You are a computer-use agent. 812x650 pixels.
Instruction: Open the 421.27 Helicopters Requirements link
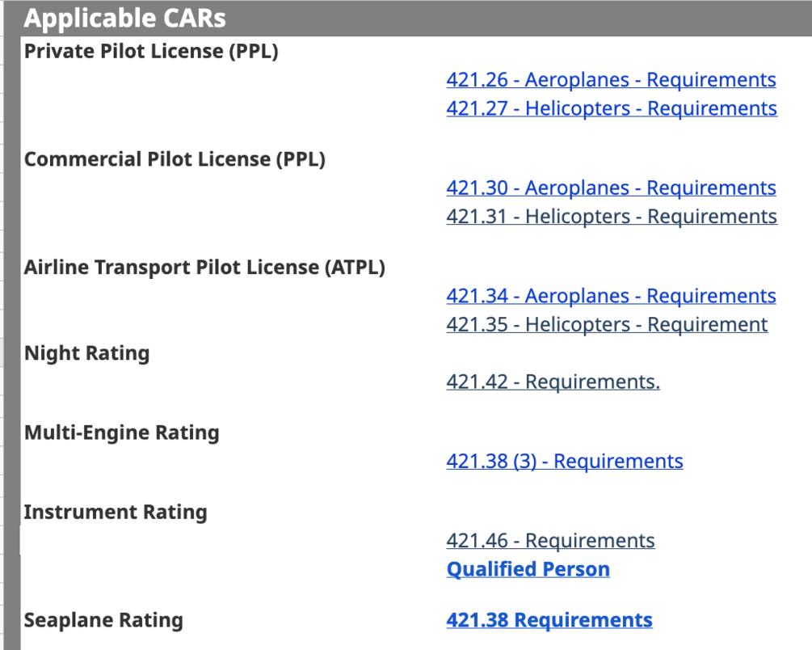611,108
